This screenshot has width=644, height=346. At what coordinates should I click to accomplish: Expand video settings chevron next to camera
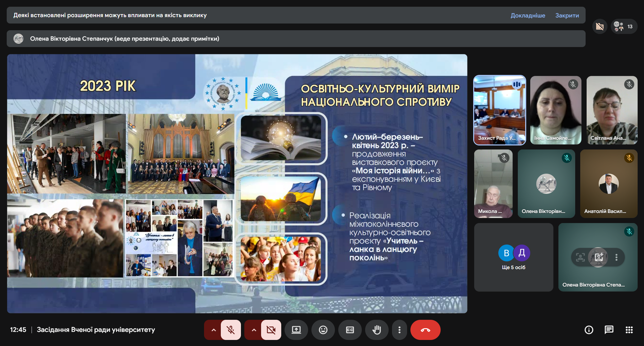[254, 330]
